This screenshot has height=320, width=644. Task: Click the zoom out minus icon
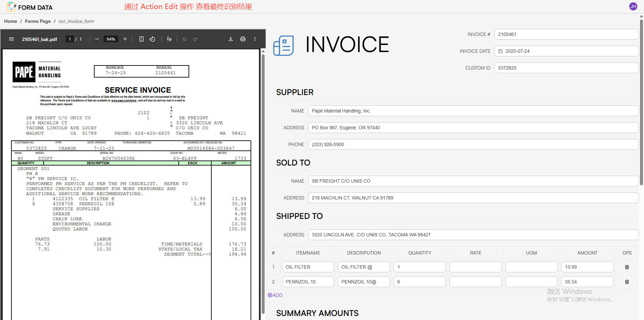click(x=97, y=39)
